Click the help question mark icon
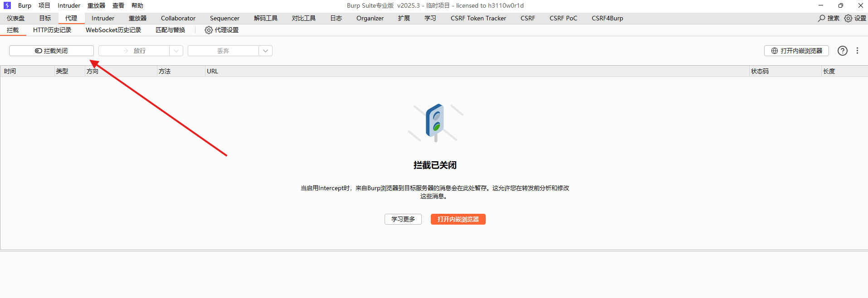The width and height of the screenshot is (868, 298). [842, 51]
